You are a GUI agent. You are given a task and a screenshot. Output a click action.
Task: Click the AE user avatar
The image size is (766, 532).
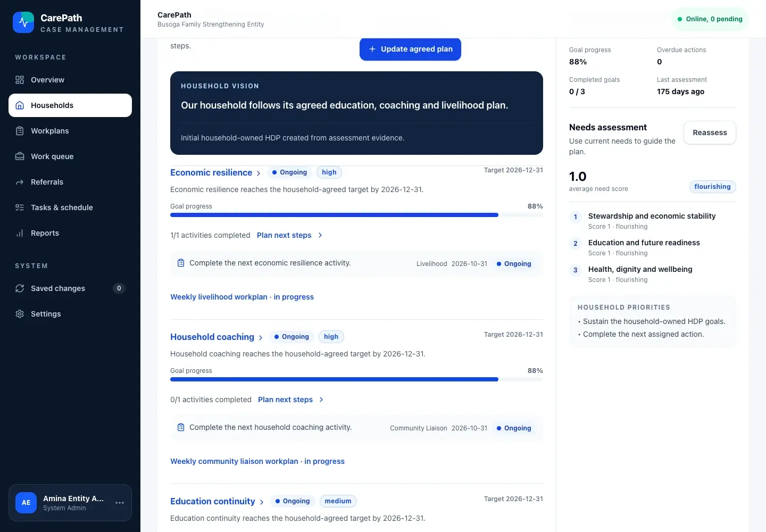pyautogui.click(x=26, y=503)
